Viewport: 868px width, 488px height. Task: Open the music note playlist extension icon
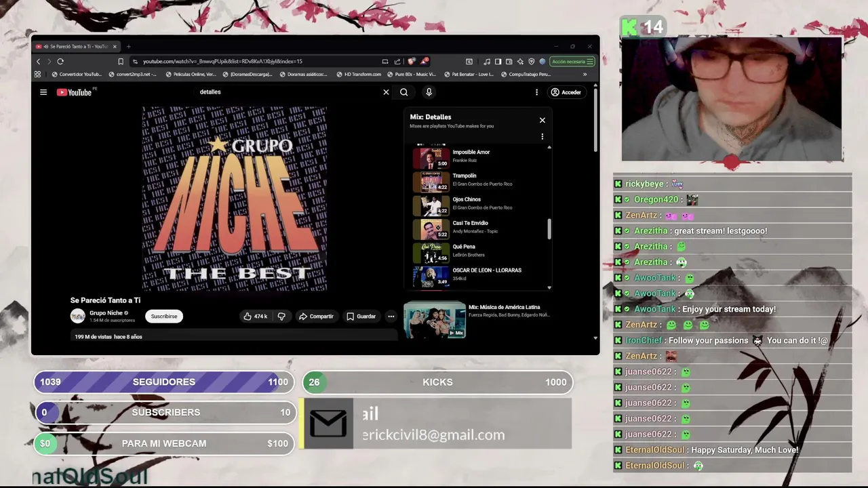tap(487, 62)
